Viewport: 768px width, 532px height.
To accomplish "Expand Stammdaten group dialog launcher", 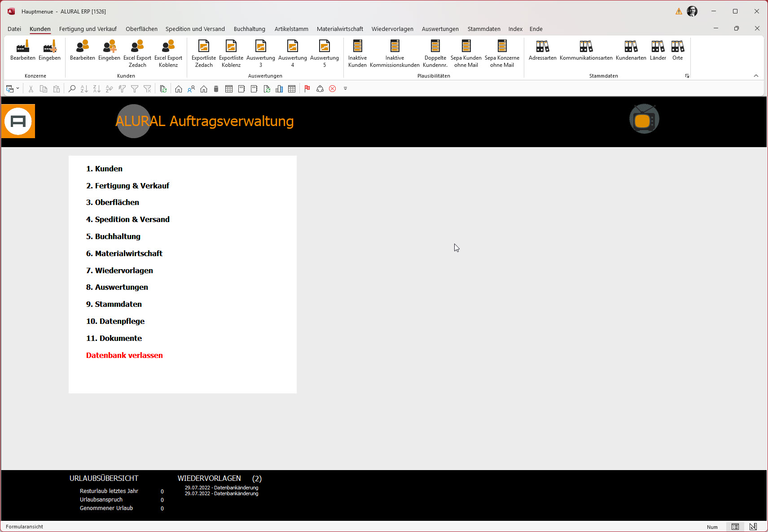I will click(x=687, y=76).
